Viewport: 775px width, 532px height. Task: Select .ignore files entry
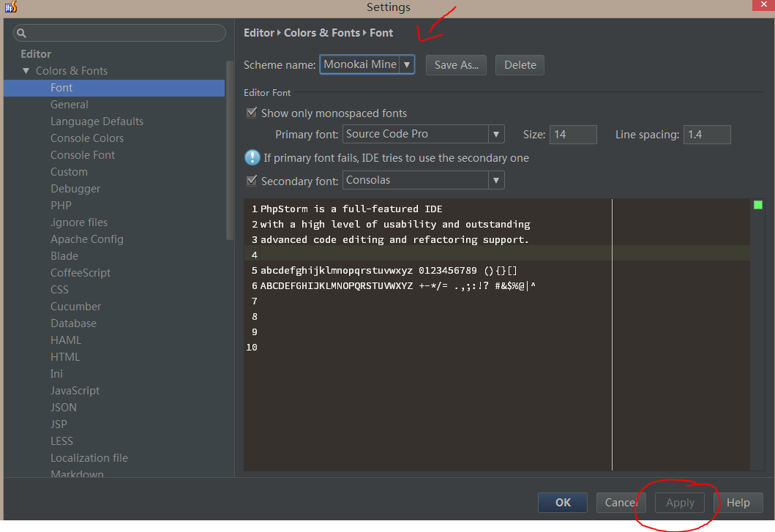79,222
